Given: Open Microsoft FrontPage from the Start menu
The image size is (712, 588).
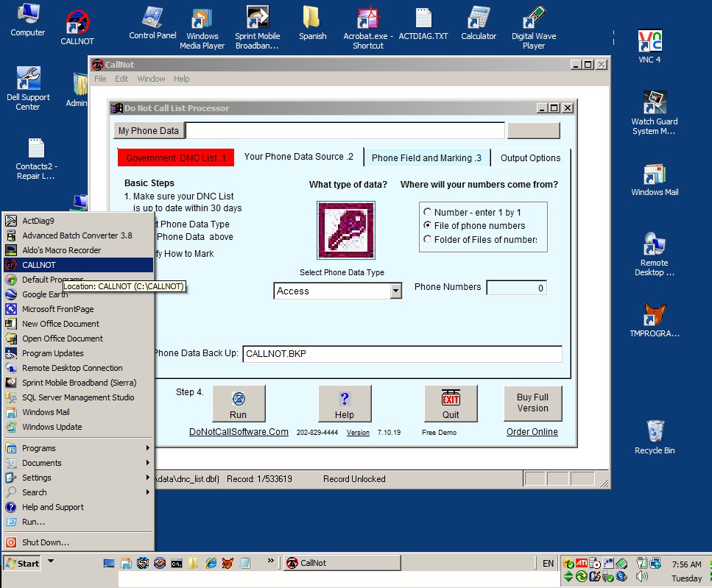Looking at the screenshot, I should [x=78, y=309].
